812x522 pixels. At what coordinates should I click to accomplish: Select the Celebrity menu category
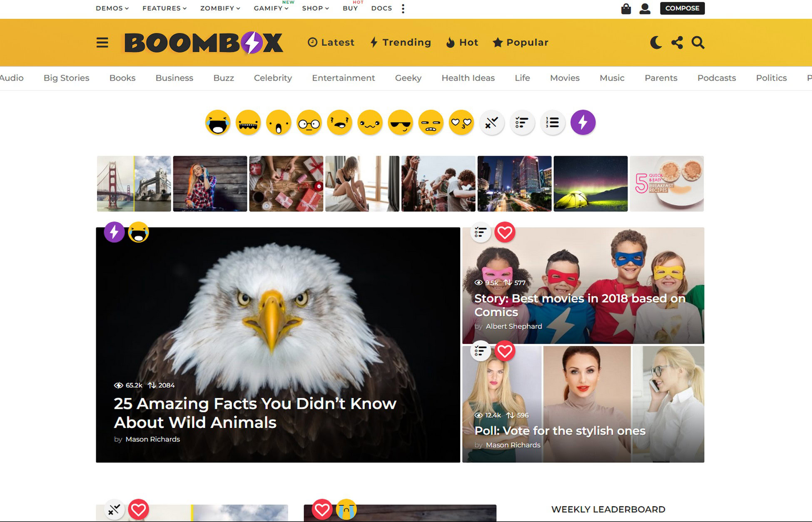[272, 77]
